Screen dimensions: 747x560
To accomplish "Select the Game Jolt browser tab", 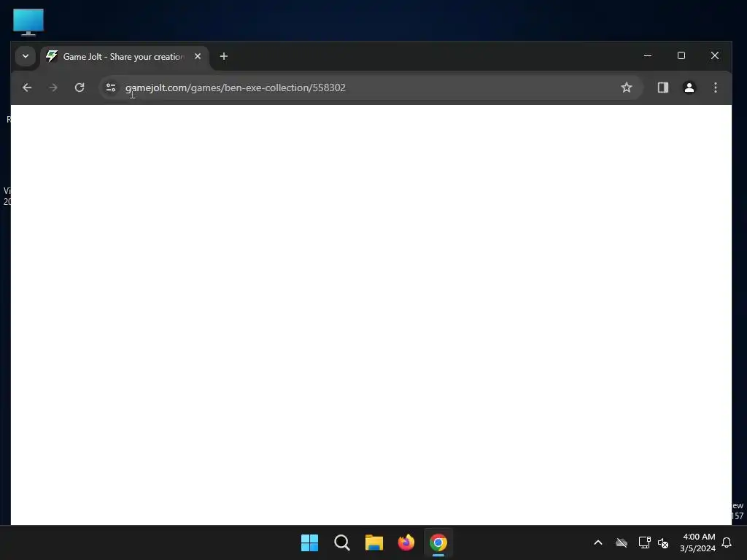I will (x=124, y=57).
